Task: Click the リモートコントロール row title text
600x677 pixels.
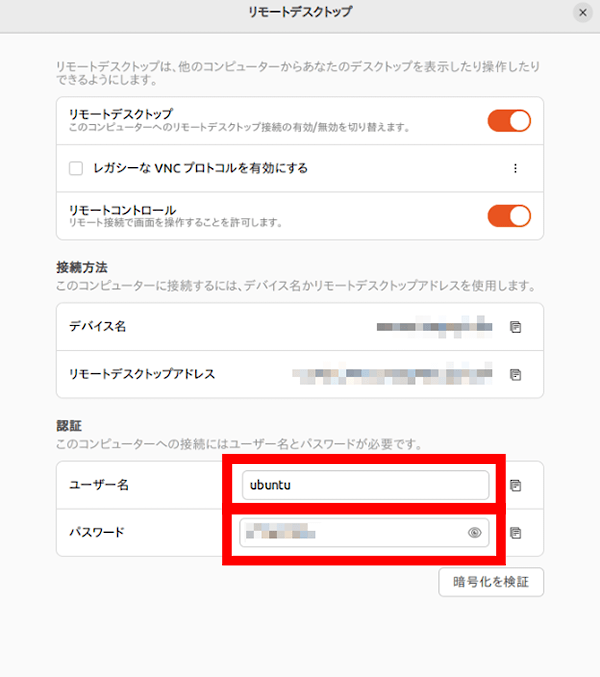Action: click(x=122, y=209)
